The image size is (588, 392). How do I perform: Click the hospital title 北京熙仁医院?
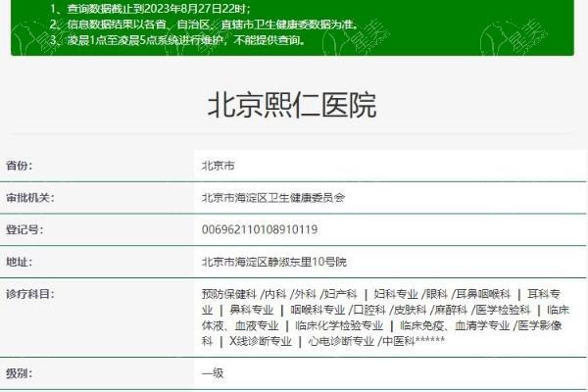(x=292, y=106)
